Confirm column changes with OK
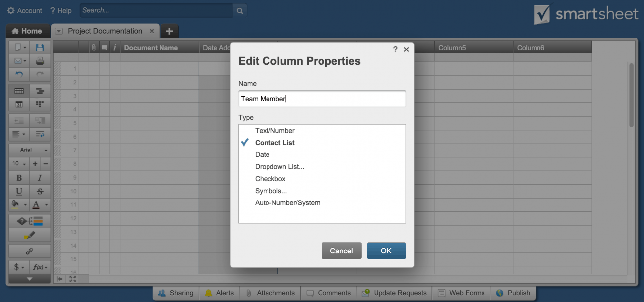644x302 pixels. point(386,251)
